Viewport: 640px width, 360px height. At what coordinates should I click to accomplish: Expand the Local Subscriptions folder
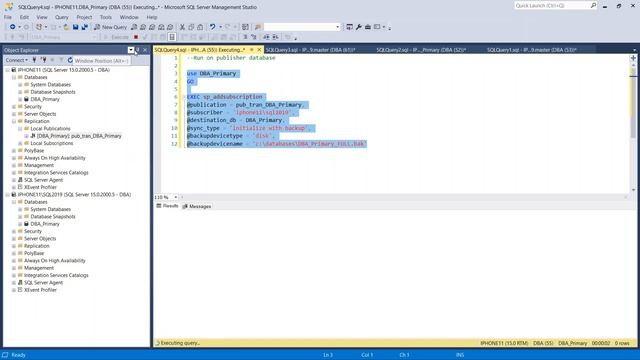(x=20, y=144)
